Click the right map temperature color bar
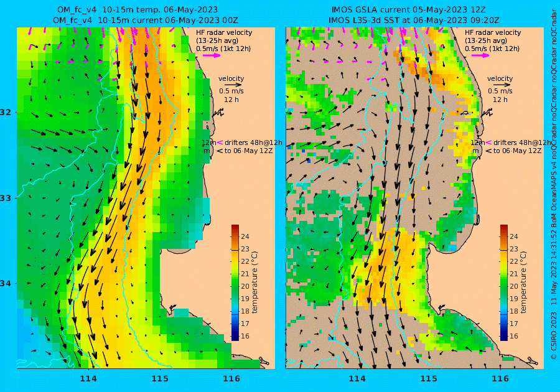560x392 pixels. [x=503, y=282]
